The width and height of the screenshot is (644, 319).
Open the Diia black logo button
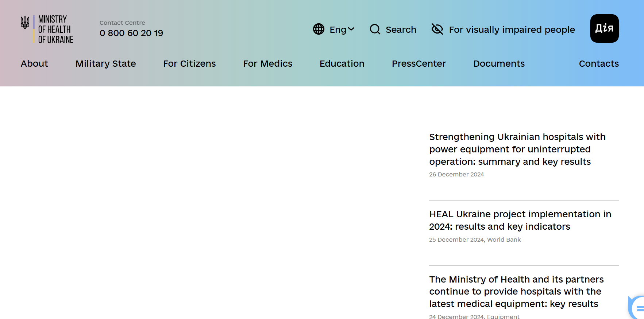tap(604, 28)
